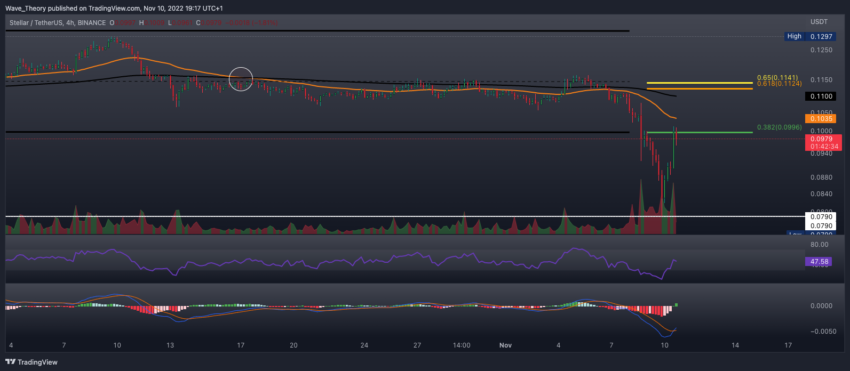The width and height of the screenshot is (850, 371).
Task: Click the 0.65(0.1141) Fibonacci level label
Action: coord(777,78)
